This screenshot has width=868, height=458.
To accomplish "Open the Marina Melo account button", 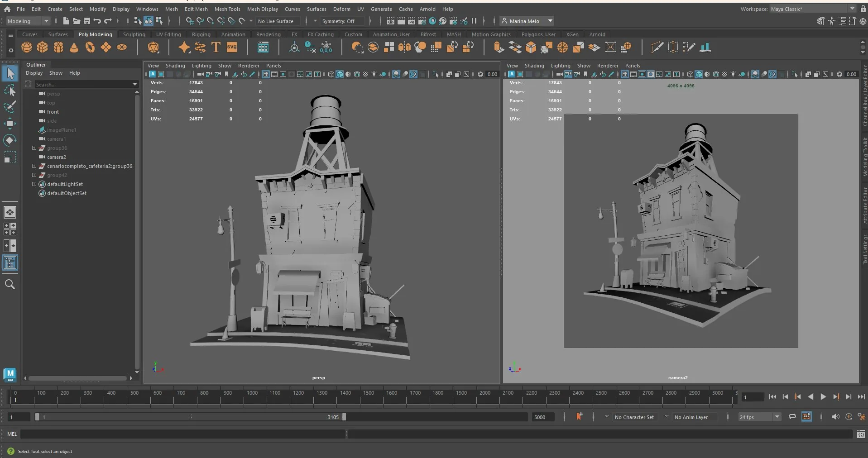I will 527,21.
